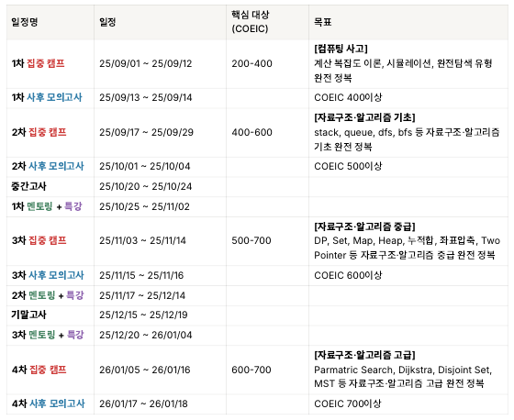The image size is (514, 420).
Task: Click the [자료구조·알고리즘 고급] heading
Action: (364, 355)
